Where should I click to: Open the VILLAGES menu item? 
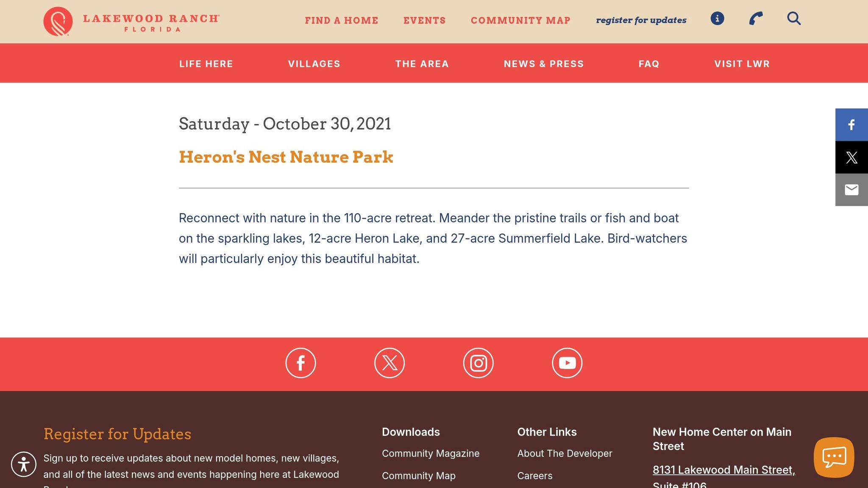pyautogui.click(x=314, y=64)
